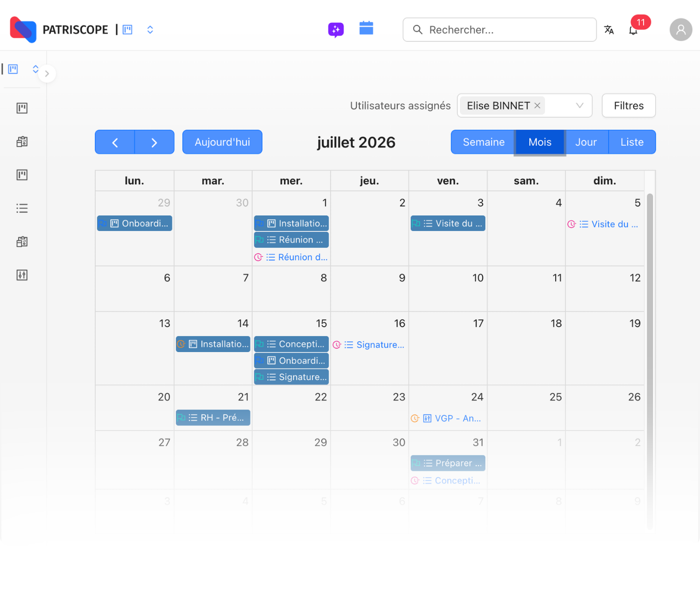Viewport: 700px width, 597px height.
Task: Open the Installatio... event on July 14
Action: click(x=213, y=344)
